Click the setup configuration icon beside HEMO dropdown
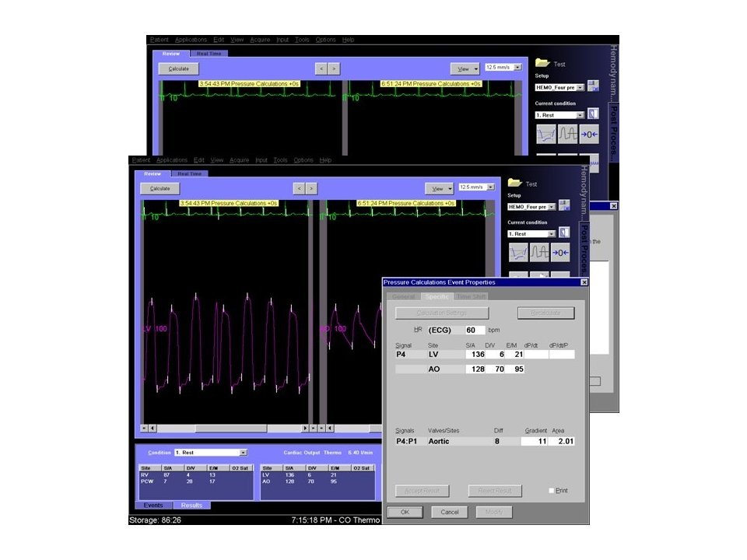Viewport: 747px width, 560px height. tap(565, 207)
